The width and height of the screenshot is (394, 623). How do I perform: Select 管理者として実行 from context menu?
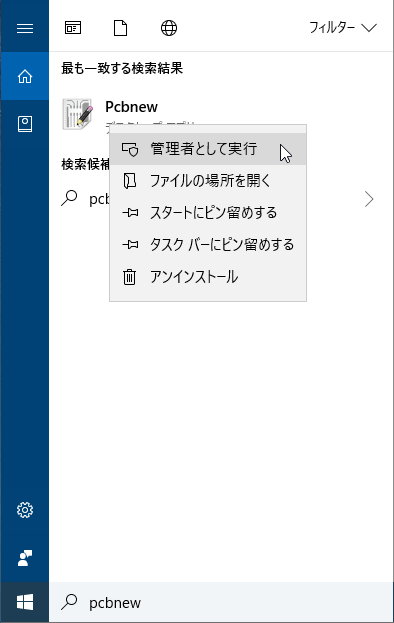tap(208, 149)
